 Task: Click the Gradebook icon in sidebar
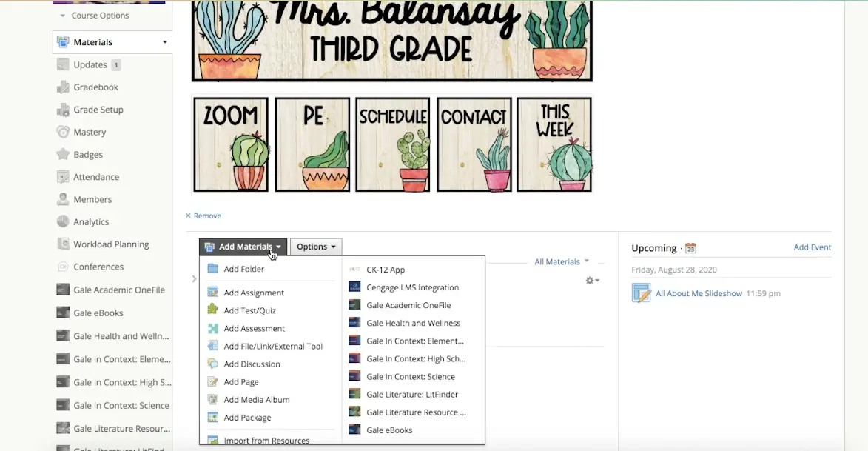pos(63,87)
